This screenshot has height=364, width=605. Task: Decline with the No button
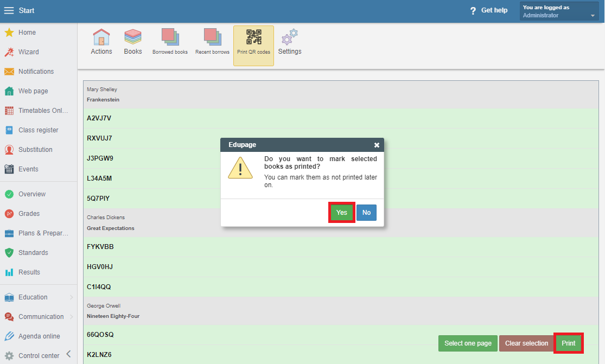click(x=366, y=213)
